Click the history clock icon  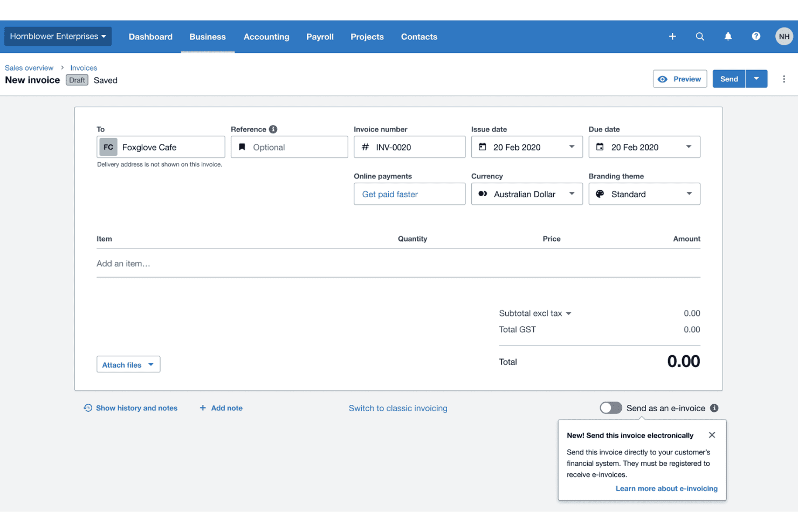(88, 408)
